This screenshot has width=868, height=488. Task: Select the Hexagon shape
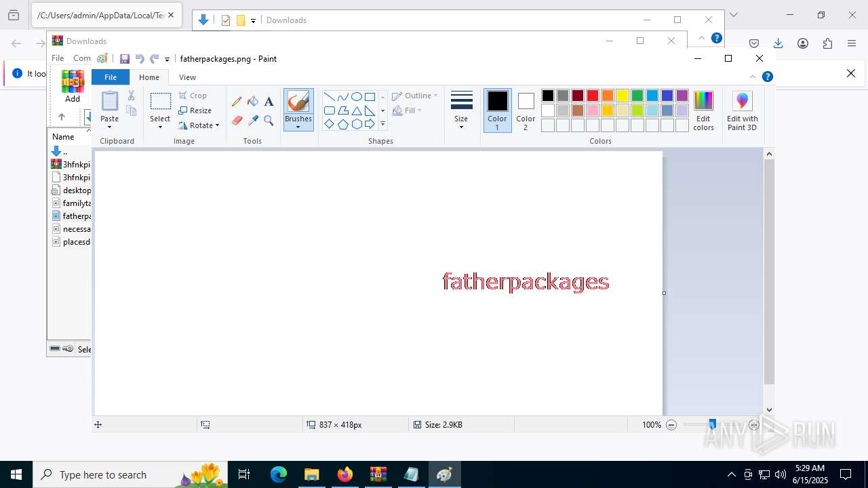(356, 124)
